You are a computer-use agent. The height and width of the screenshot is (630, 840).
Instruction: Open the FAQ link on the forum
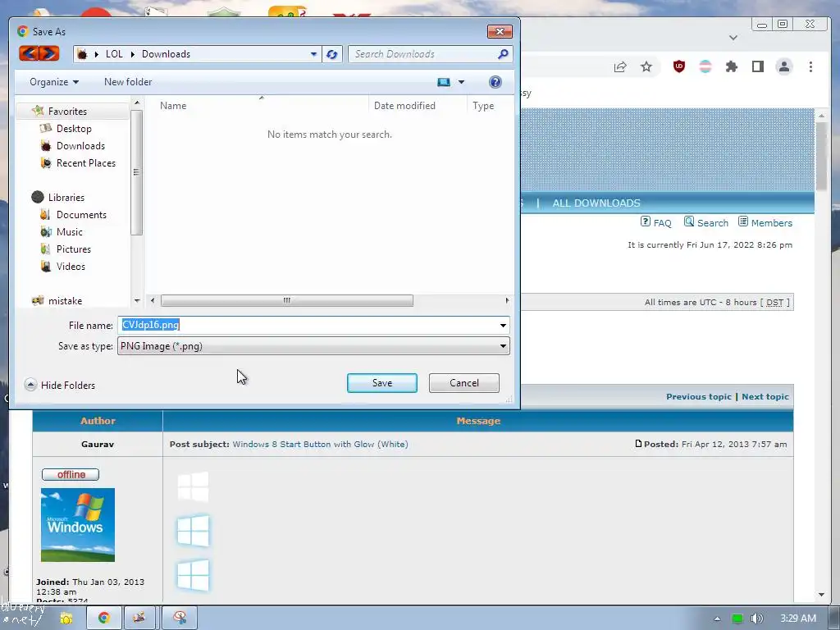656,222
